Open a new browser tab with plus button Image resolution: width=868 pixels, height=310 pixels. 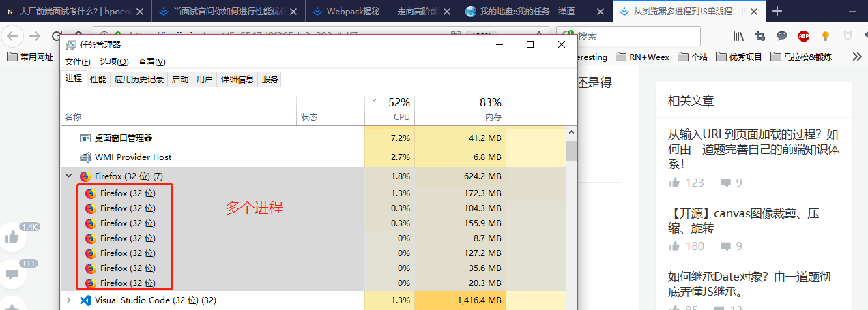coord(777,11)
